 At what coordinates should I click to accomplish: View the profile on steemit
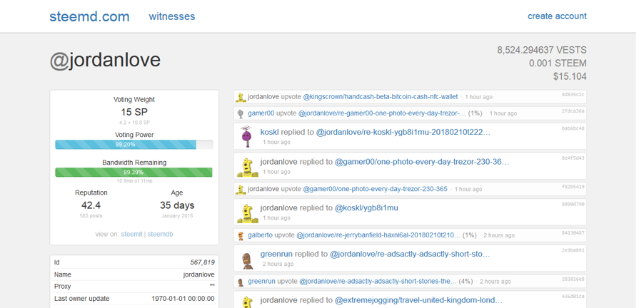[131, 234]
